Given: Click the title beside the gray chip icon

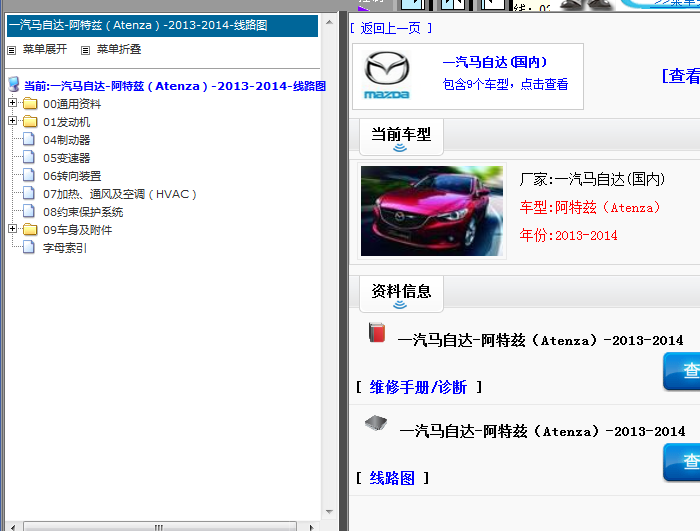Looking at the screenshot, I should (542, 431).
